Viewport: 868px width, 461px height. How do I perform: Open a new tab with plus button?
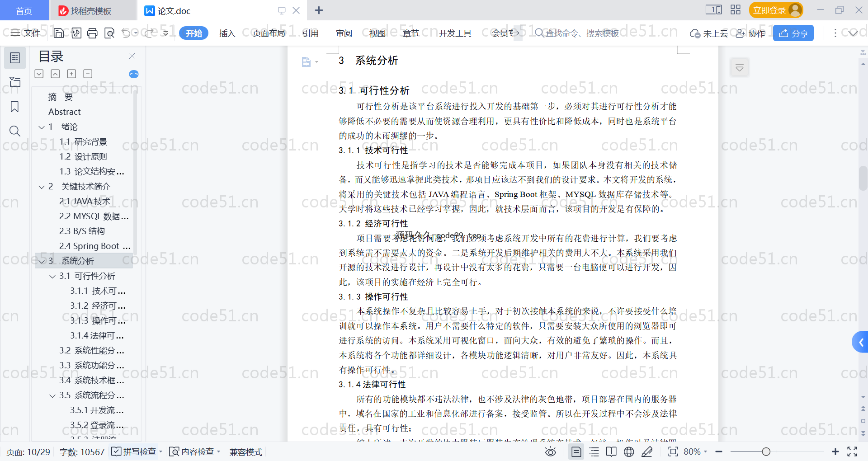(319, 10)
